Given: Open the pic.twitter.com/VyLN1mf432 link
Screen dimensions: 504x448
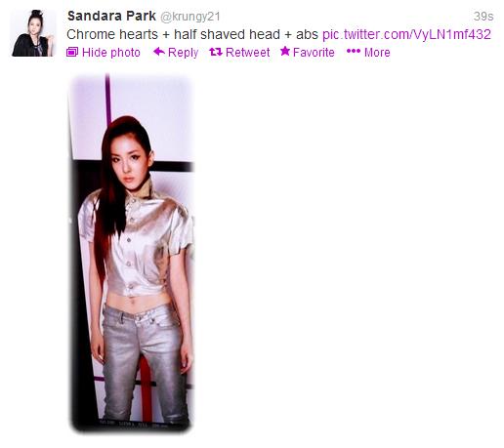Looking at the screenshot, I should point(406,34).
